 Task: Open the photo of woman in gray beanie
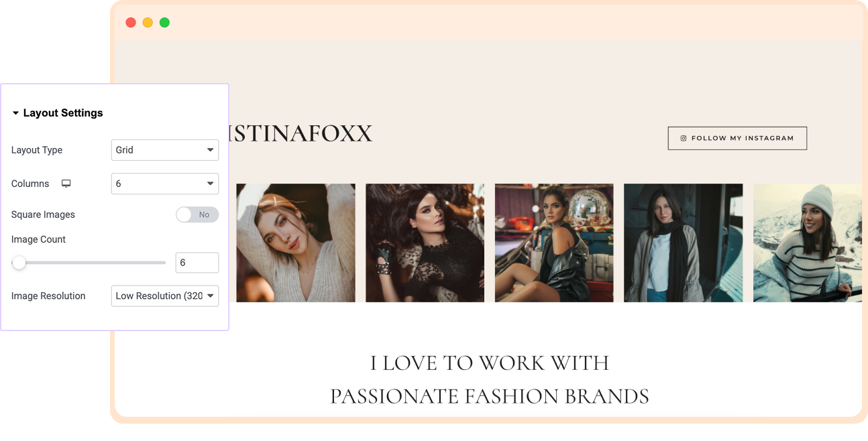coord(808,243)
